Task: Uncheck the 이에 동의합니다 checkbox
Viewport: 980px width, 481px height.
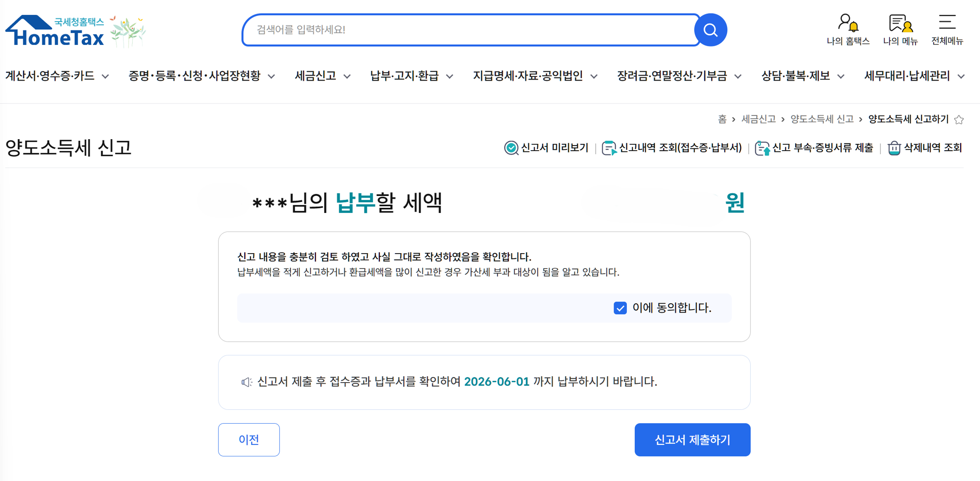Action: click(x=620, y=308)
